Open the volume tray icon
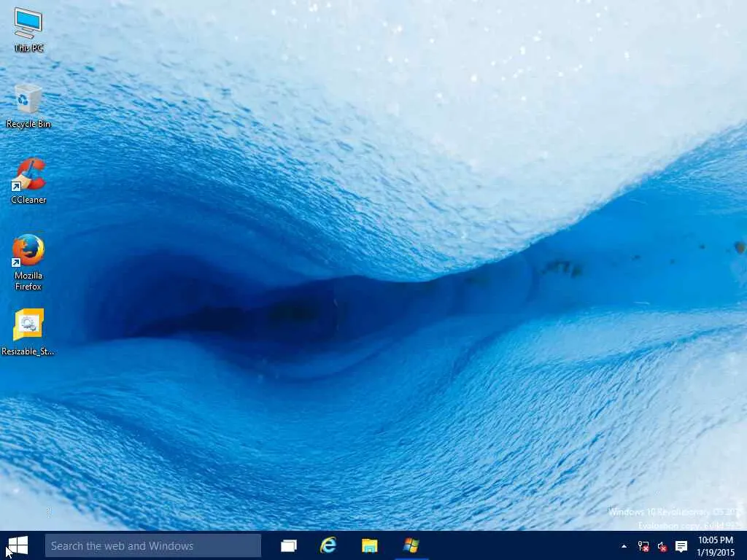Image resolution: width=747 pixels, height=560 pixels. coord(662,547)
